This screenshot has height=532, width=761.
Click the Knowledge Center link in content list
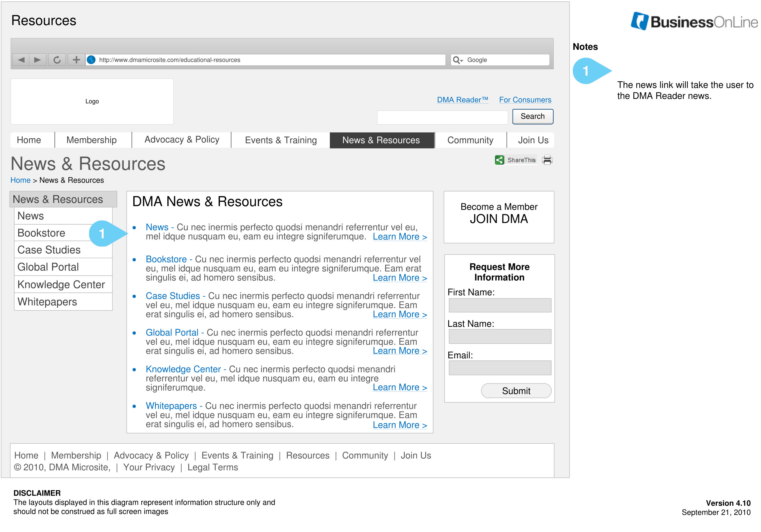point(183,369)
